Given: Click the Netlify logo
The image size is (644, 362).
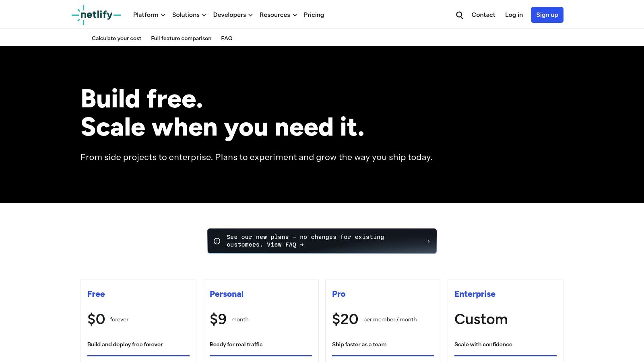Looking at the screenshot, I should pos(96,15).
